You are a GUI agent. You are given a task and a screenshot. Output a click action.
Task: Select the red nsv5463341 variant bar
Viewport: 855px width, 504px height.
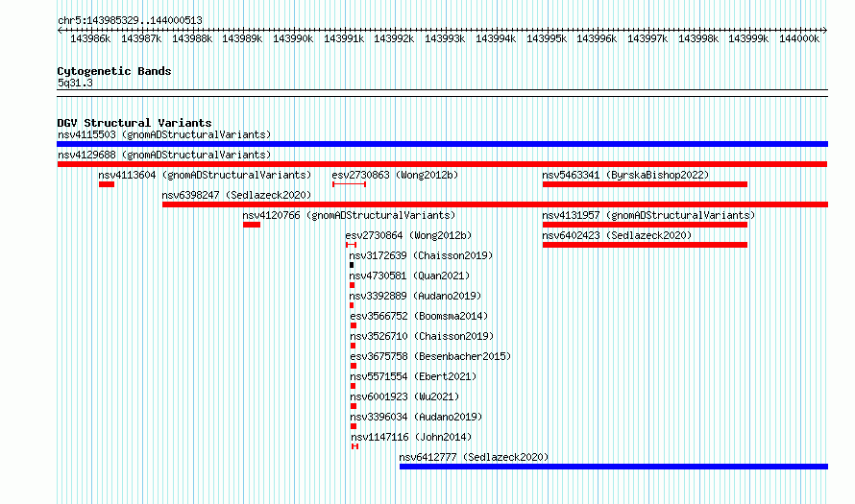[645, 184]
